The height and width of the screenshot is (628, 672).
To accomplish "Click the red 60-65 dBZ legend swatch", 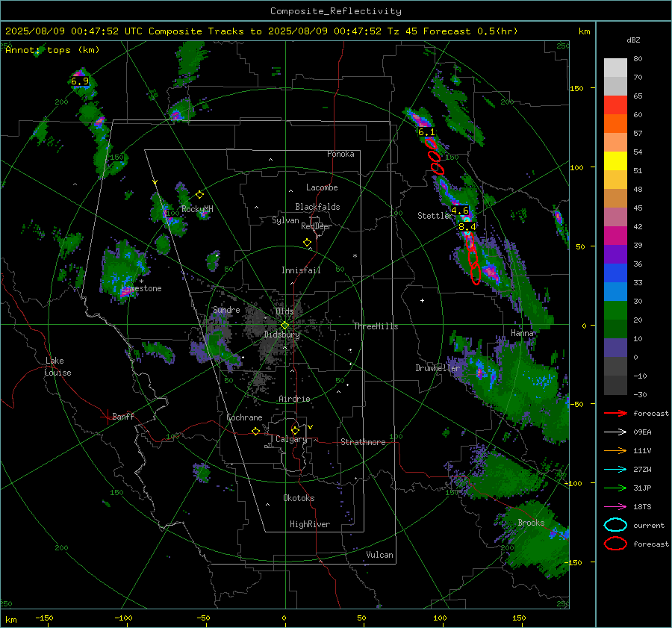I will (x=615, y=105).
